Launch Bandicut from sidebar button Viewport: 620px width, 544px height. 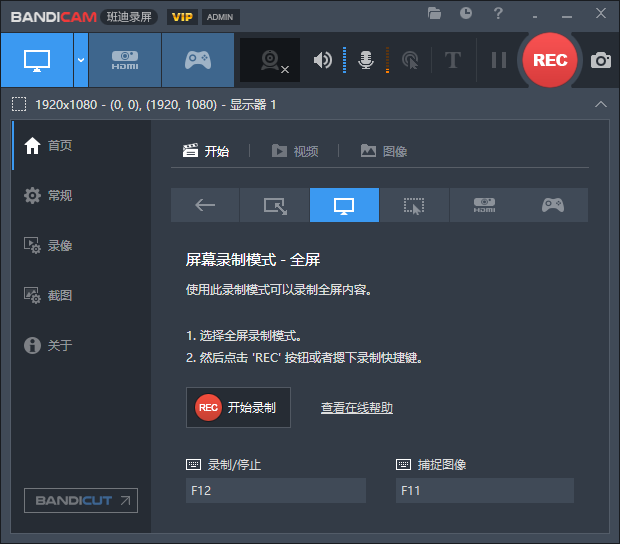coord(81,501)
